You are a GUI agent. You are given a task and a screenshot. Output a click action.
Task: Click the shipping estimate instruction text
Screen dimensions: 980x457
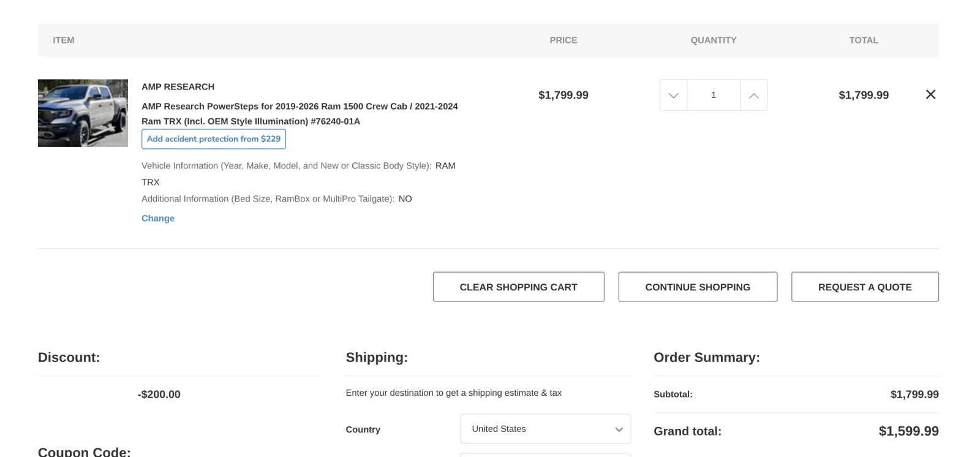[x=453, y=393]
